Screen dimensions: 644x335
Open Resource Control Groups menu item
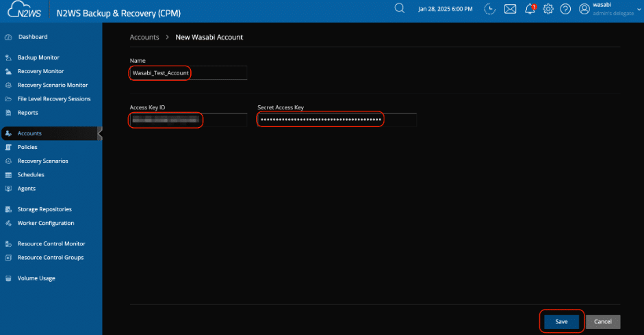pos(51,258)
